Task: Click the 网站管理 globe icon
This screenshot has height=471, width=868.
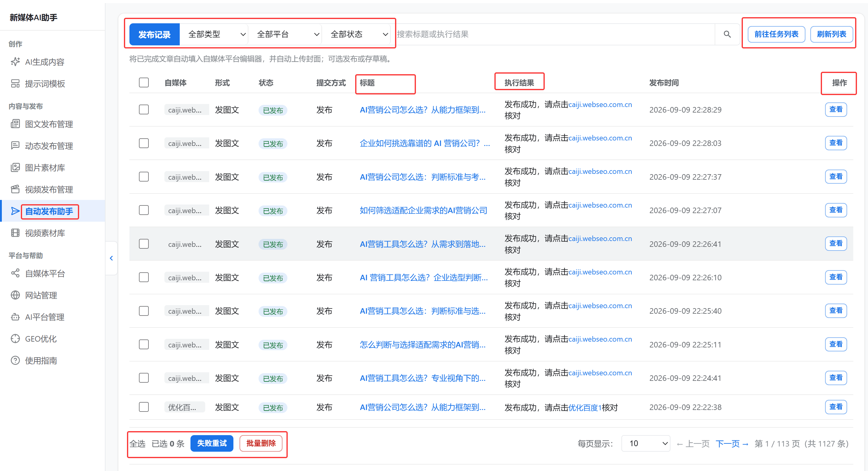Action: [15, 295]
